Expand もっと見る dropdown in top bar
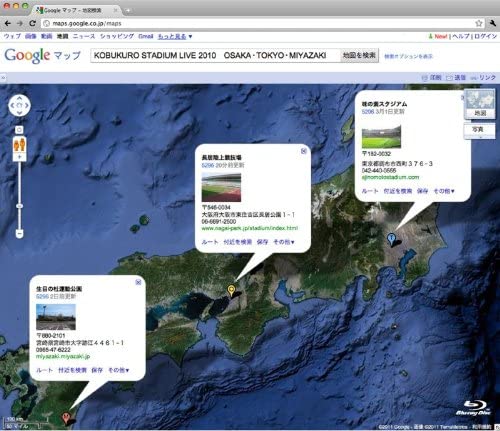The width and height of the screenshot is (500, 431). click(x=175, y=36)
